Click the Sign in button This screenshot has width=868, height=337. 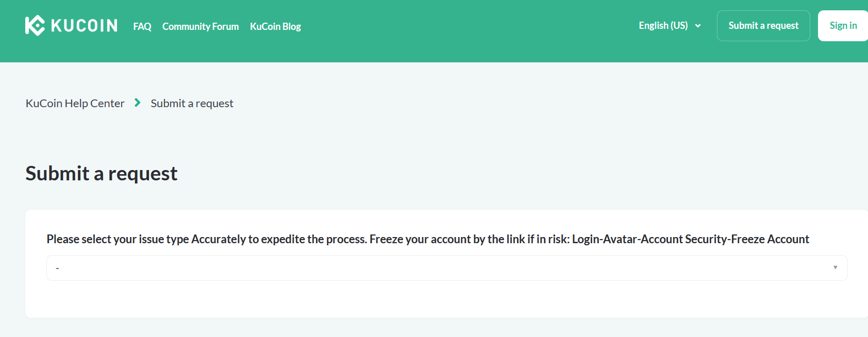click(x=843, y=26)
